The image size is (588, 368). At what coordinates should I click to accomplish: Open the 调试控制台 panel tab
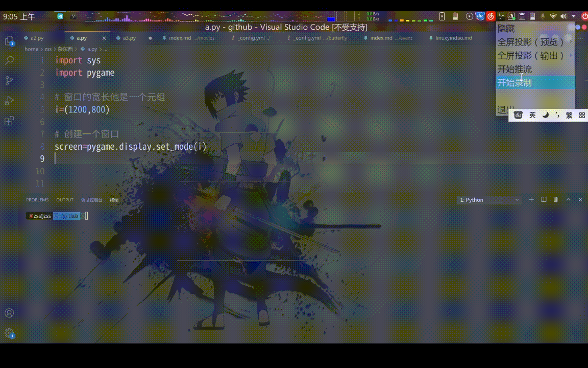pyautogui.click(x=91, y=200)
